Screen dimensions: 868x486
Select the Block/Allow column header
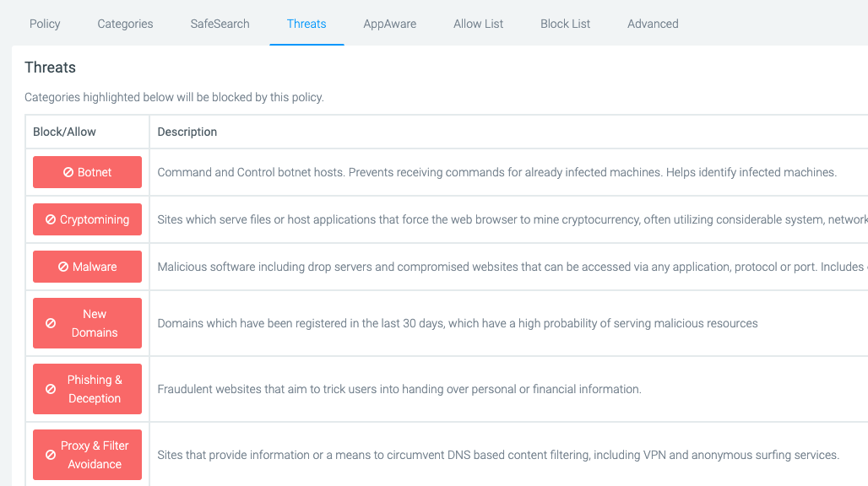[x=64, y=132]
